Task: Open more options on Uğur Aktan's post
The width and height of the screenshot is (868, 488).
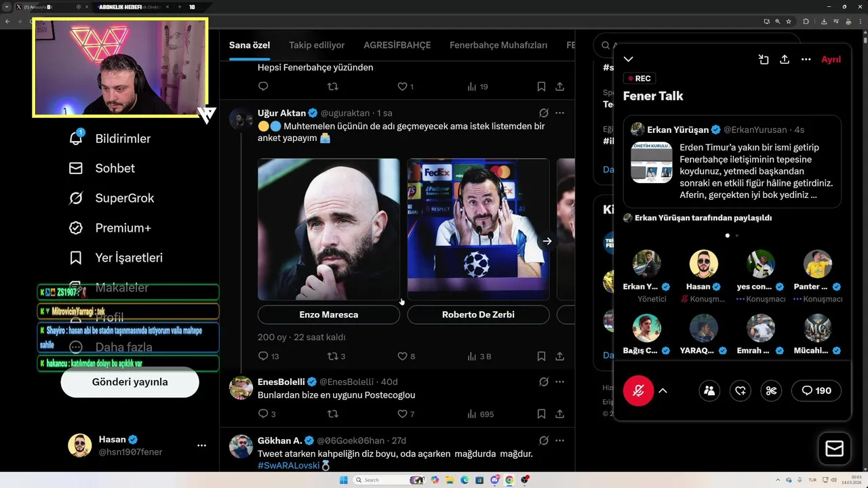Action: tap(559, 113)
